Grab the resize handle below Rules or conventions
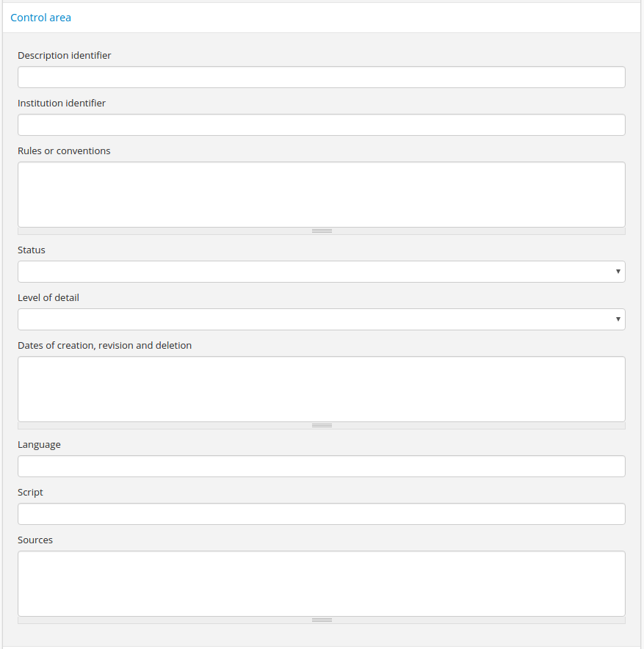Viewport: 644px width, 649px height. pos(322,231)
